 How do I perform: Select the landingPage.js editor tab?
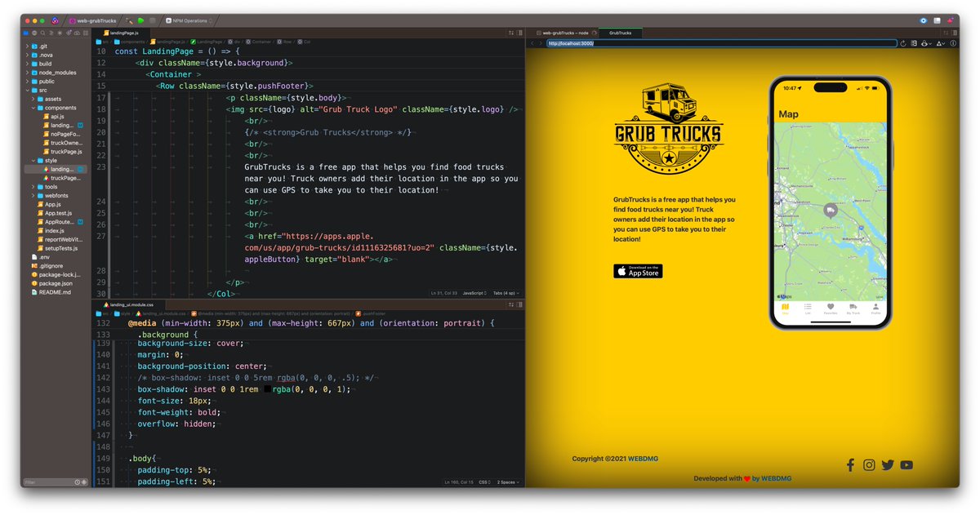(122, 33)
